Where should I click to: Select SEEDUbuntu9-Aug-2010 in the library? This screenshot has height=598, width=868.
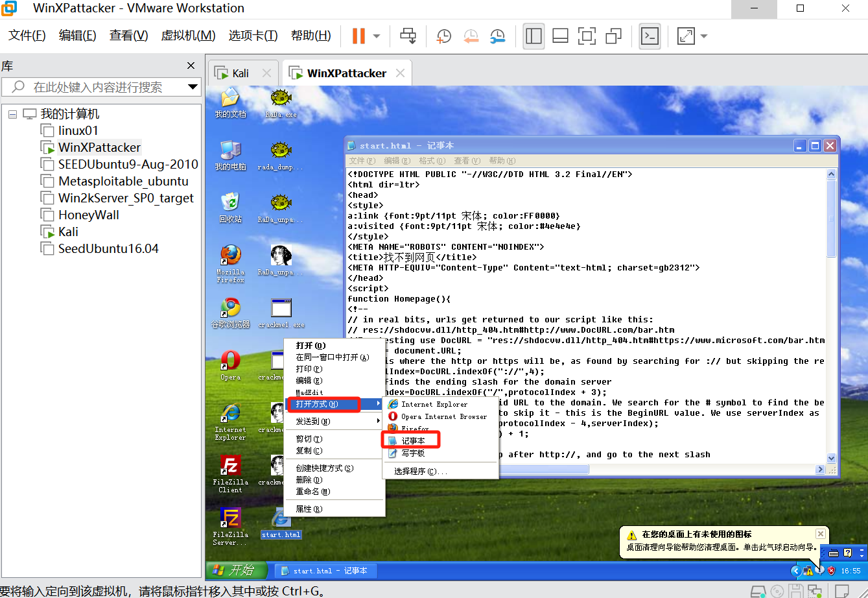(x=128, y=164)
